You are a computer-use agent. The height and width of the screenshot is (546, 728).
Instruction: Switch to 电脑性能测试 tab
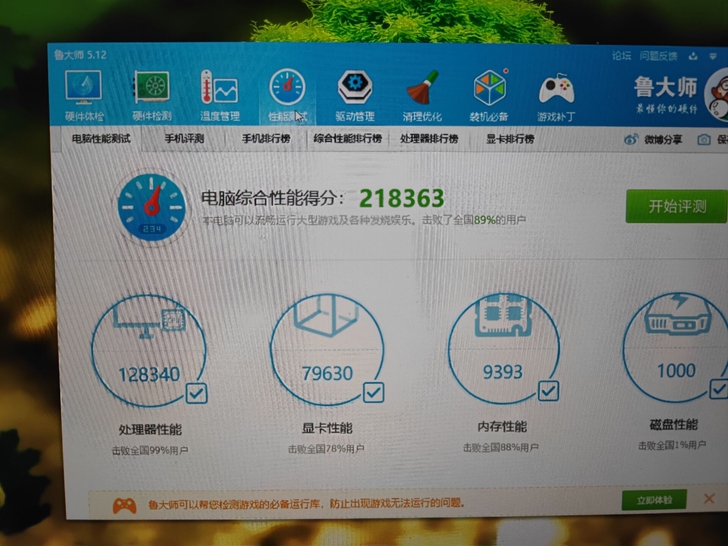pyautogui.click(x=101, y=139)
